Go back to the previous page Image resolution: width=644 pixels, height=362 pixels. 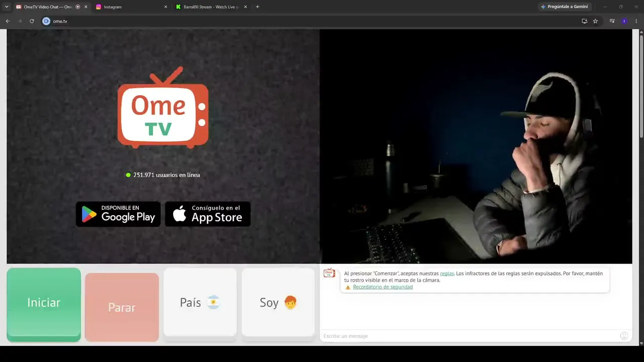click(x=8, y=21)
